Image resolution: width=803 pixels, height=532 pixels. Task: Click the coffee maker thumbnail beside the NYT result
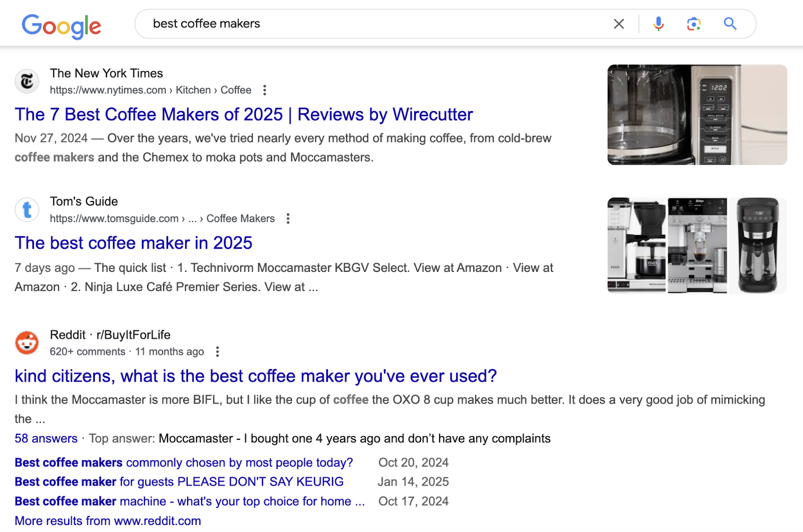coord(697,115)
